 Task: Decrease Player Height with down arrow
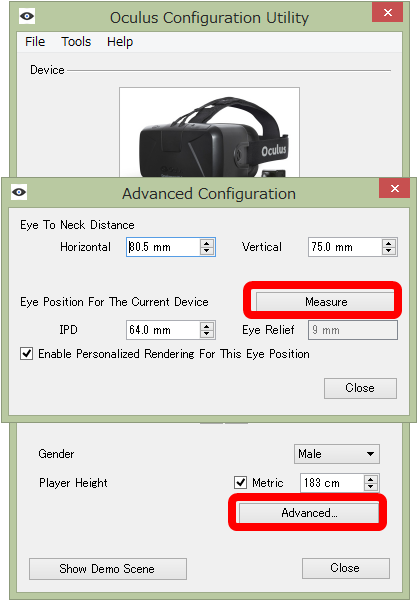370,486
